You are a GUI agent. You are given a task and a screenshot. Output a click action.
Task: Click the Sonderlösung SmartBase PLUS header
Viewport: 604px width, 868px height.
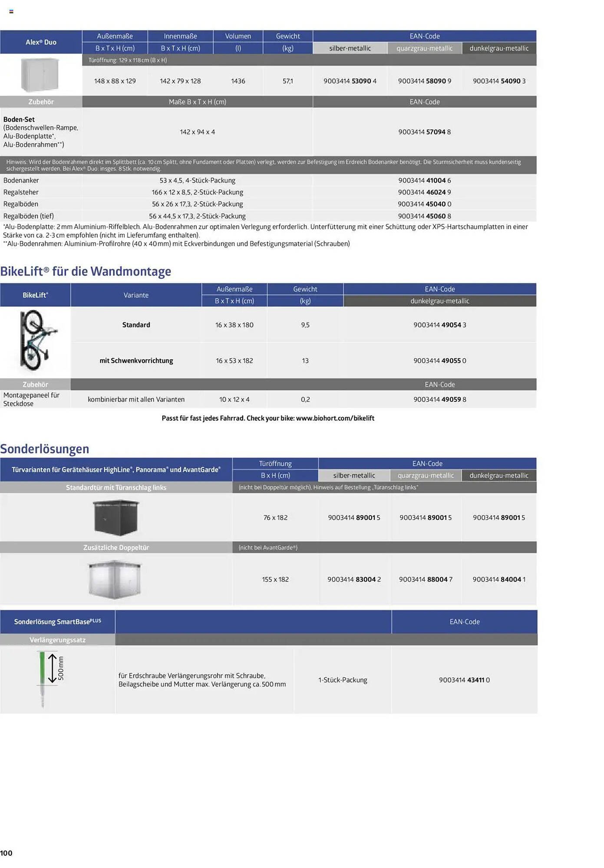(57, 621)
